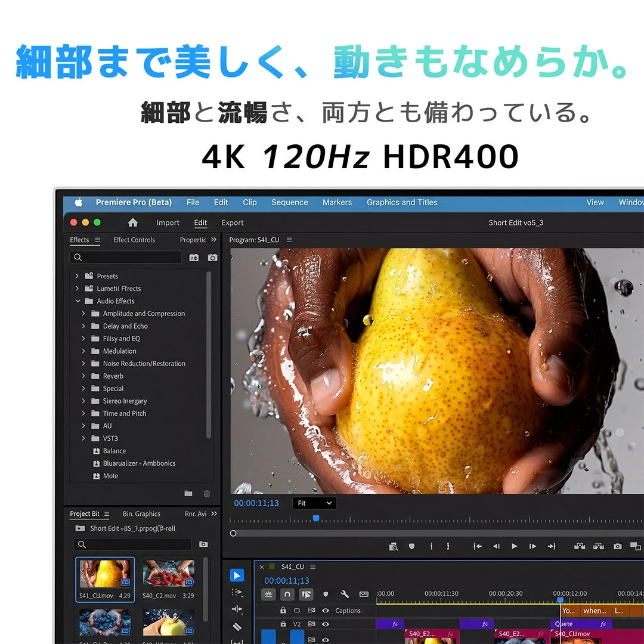Click Program monitor playhead marker
Viewport: 644px width, 644px height.
pyautogui.click(x=316, y=518)
